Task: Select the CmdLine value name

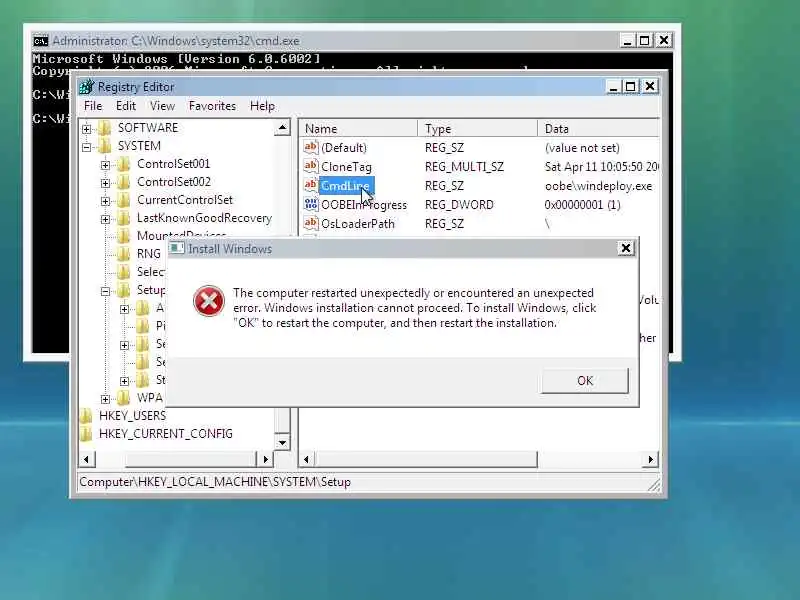Action: tap(346, 186)
